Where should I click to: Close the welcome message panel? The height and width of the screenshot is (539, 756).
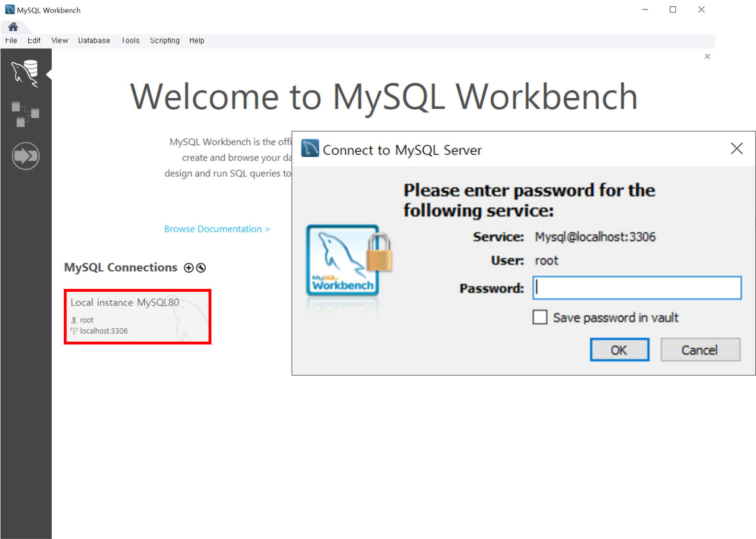(x=707, y=57)
